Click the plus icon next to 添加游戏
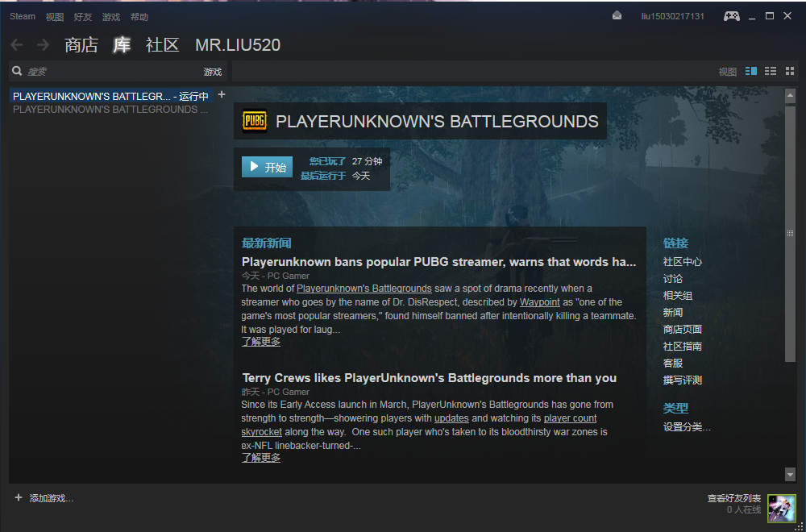 coord(19,497)
